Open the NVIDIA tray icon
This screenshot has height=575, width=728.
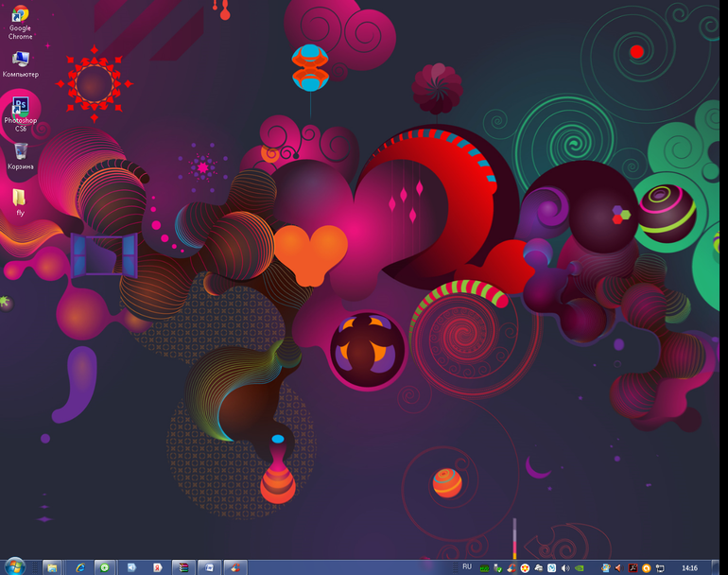point(580,568)
